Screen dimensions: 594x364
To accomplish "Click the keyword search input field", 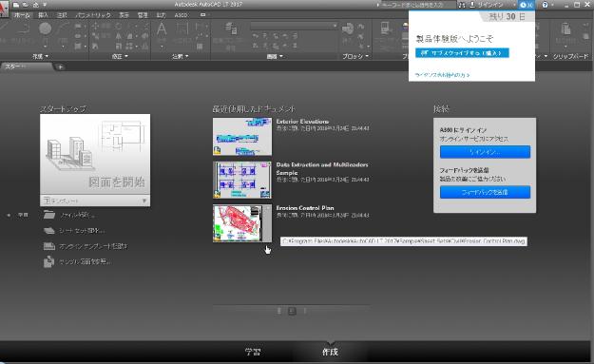I will [x=417, y=5].
